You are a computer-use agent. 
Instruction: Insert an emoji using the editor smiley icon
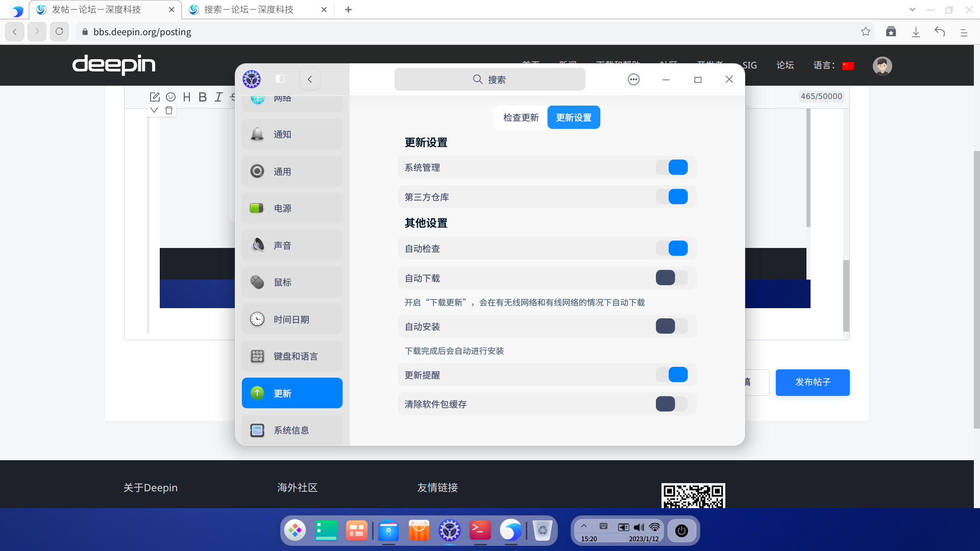coord(170,97)
